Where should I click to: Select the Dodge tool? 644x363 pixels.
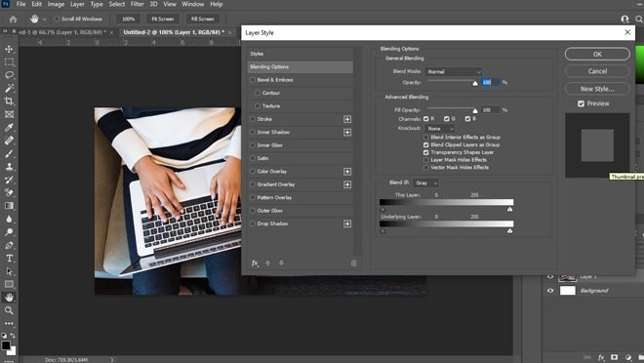9,231
